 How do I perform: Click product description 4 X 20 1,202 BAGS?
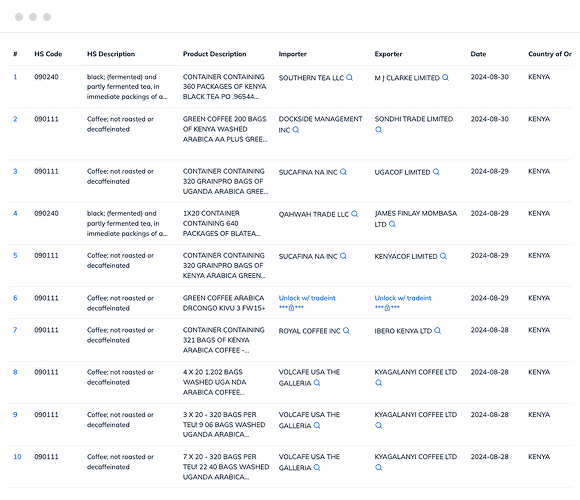click(x=215, y=382)
